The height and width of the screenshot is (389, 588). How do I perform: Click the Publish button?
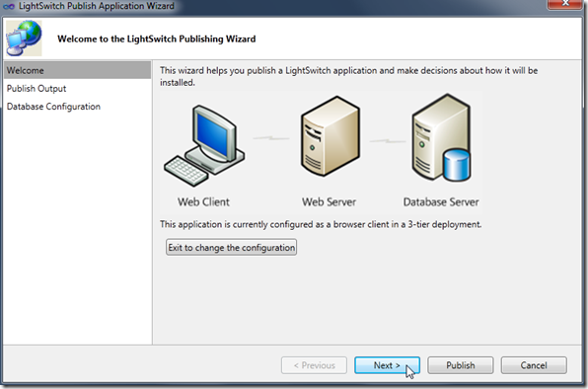[460, 365]
